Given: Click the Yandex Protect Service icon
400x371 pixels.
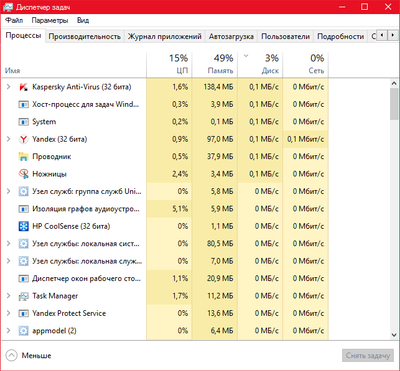Looking at the screenshot, I should 23,313.
